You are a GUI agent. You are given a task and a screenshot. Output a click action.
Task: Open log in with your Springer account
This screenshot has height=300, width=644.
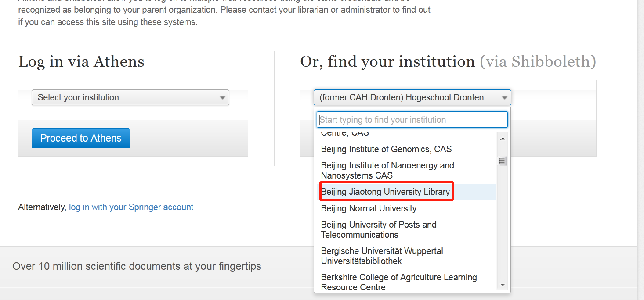tap(131, 207)
